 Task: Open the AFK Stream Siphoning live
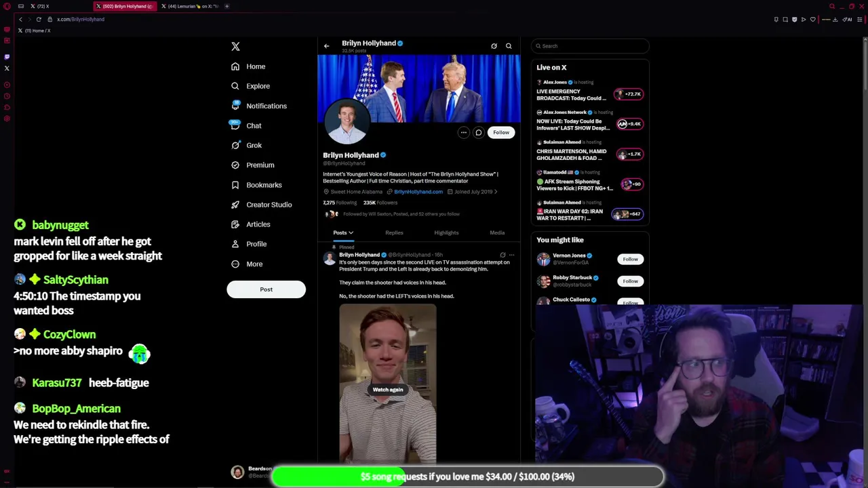[590, 182]
